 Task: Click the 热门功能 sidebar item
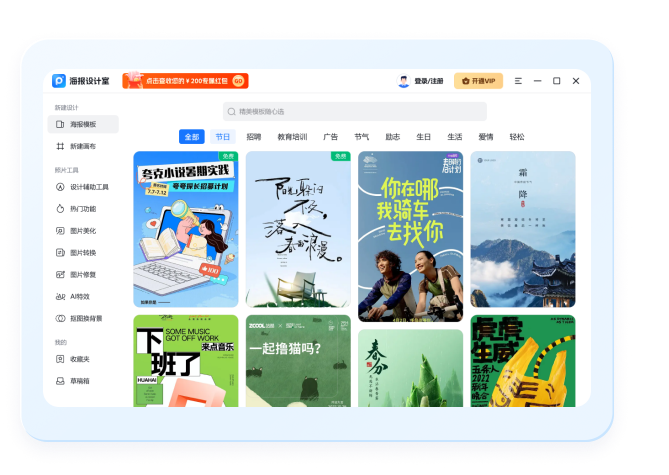[x=82, y=209]
